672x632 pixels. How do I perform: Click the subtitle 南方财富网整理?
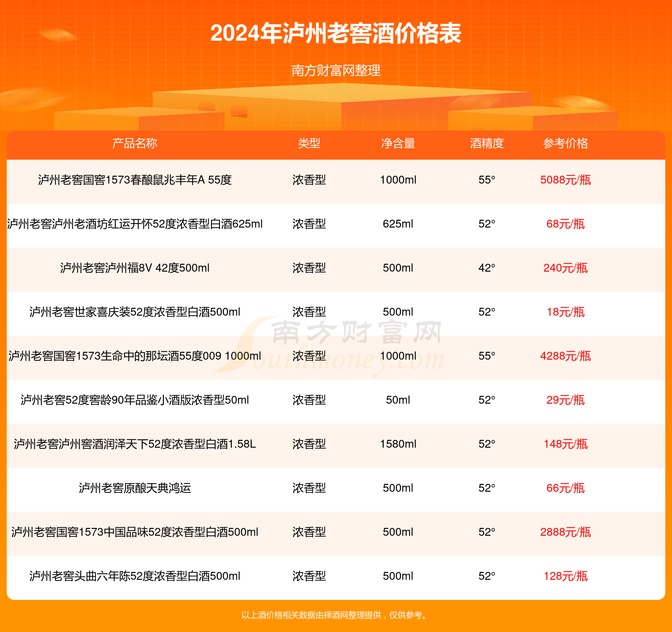[336, 70]
